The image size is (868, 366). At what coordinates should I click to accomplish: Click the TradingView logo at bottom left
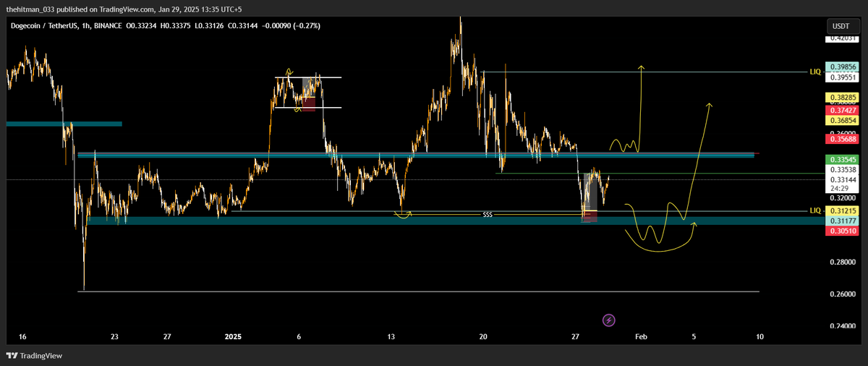[x=34, y=355]
